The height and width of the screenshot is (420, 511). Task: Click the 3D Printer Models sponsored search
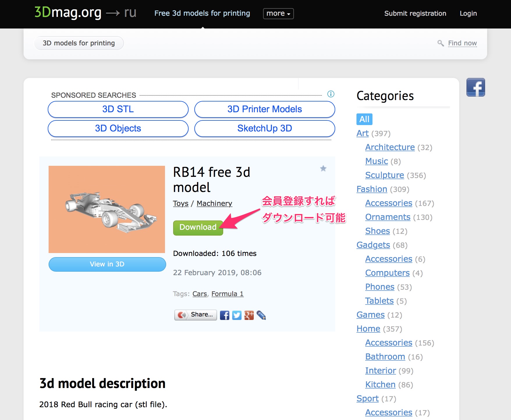click(x=265, y=109)
